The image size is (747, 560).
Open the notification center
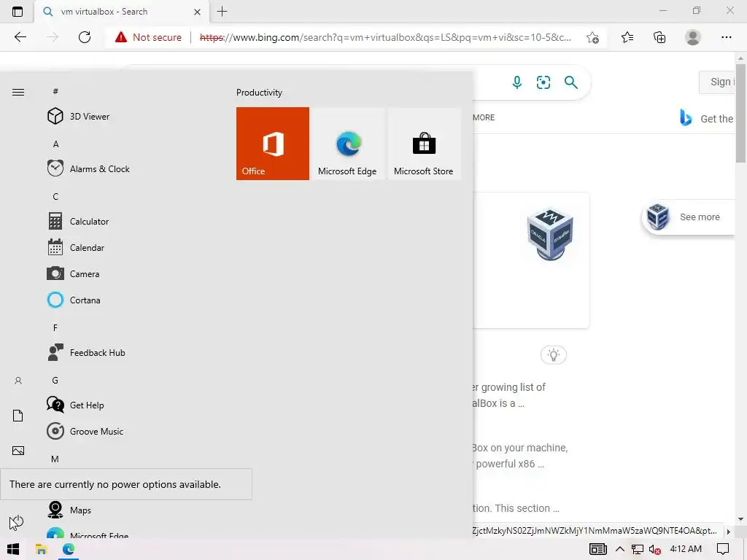coord(723,549)
